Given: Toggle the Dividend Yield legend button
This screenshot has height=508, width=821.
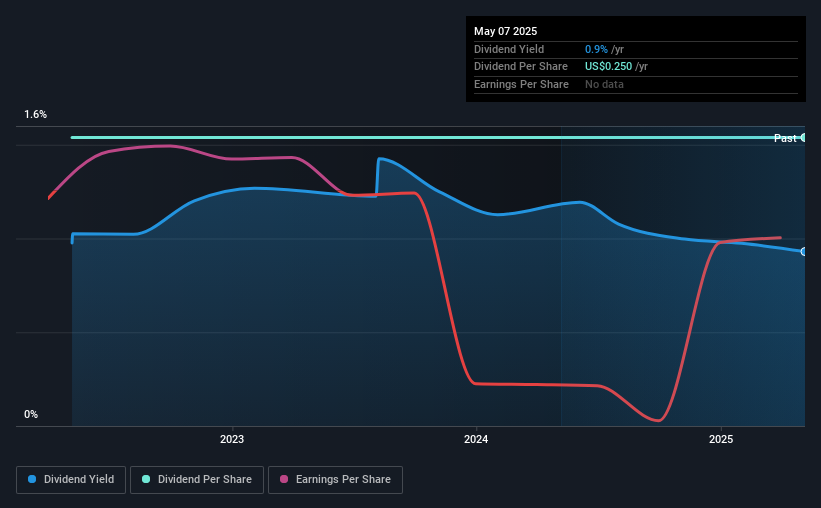Looking at the screenshot, I should (x=71, y=480).
